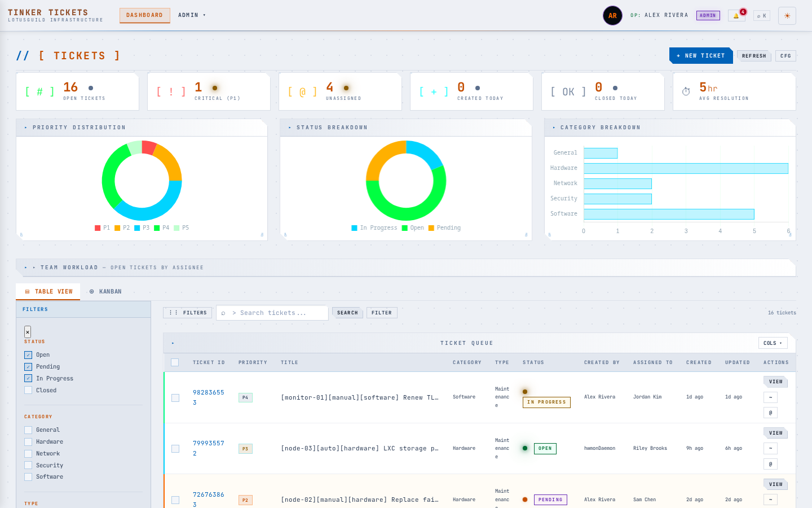Click the Refresh button
812x508 pixels.
pyautogui.click(x=754, y=56)
